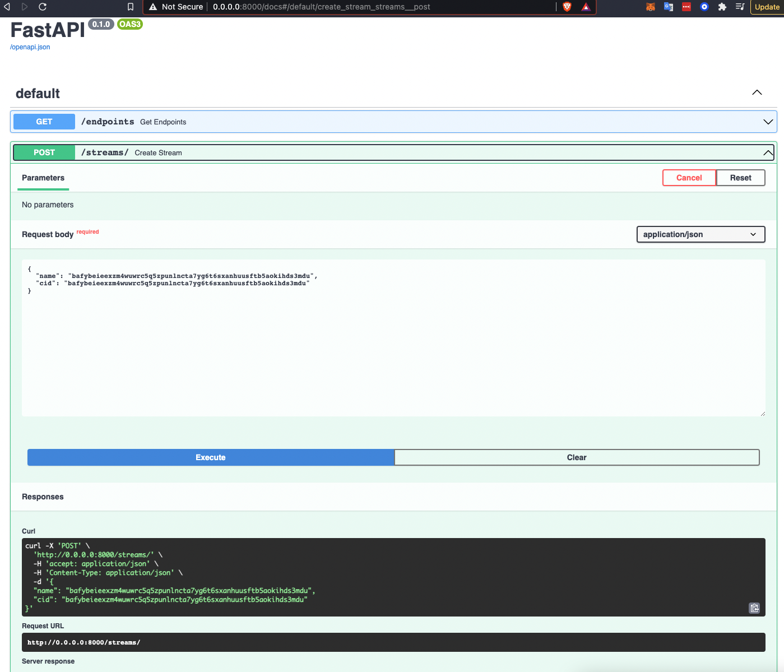The height and width of the screenshot is (672, 784).
Task: Click the /endpoints path text
Action: point(108,122)
